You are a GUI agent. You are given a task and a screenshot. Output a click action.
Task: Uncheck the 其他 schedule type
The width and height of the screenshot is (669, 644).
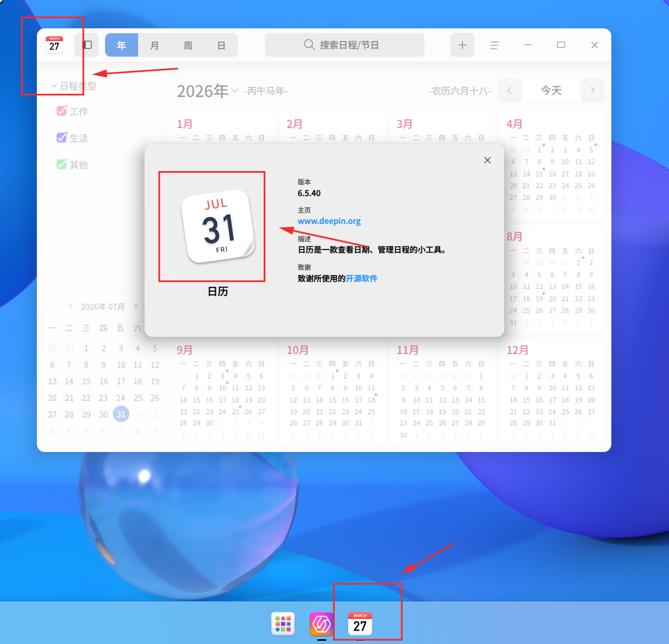pyautogui.click(x=62, y=164)
